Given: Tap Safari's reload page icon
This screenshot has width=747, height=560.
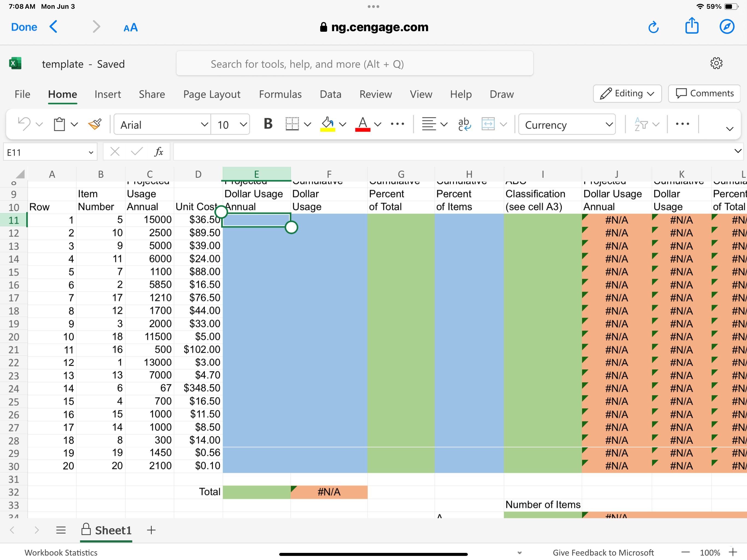Looking at the screenshot, I should point(653,27).
